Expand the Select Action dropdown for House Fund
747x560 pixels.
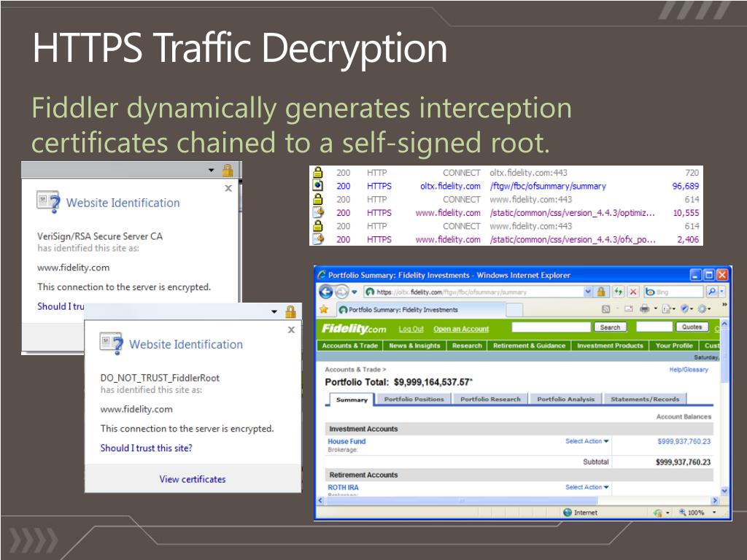(x=587, y=441)
